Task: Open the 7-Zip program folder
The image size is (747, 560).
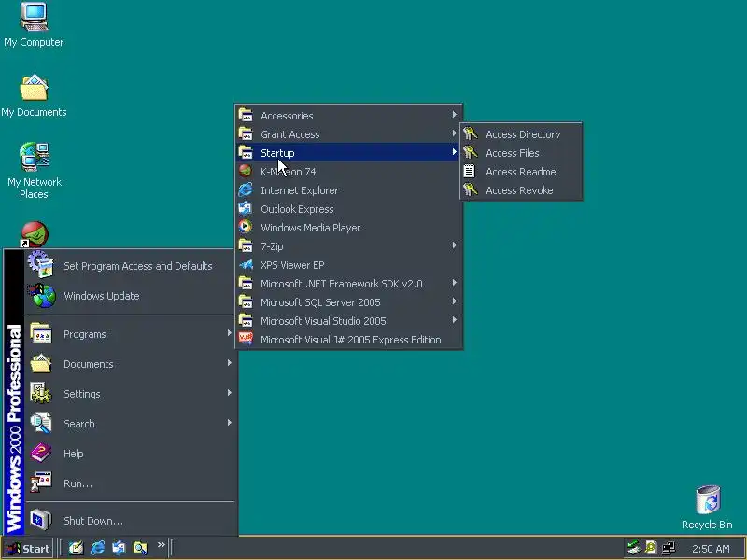Action: (348, 246)
